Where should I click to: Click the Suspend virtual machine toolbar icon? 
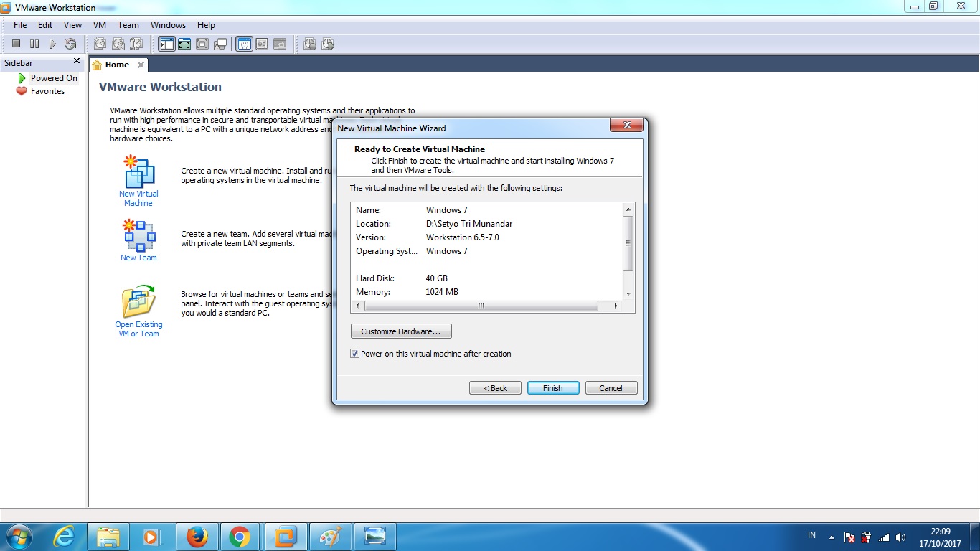34,44
